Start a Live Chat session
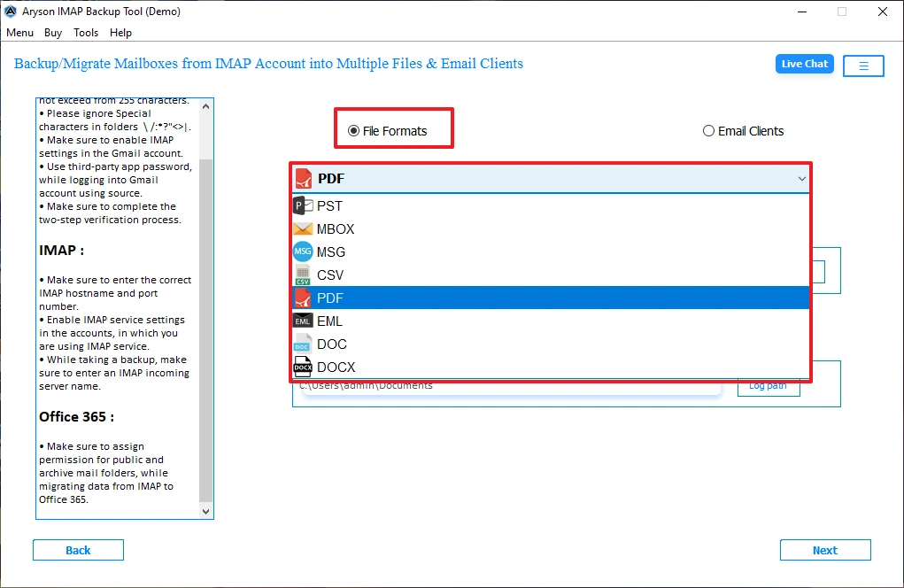Viewport: 904px width, 588px height. click(804, 63)
